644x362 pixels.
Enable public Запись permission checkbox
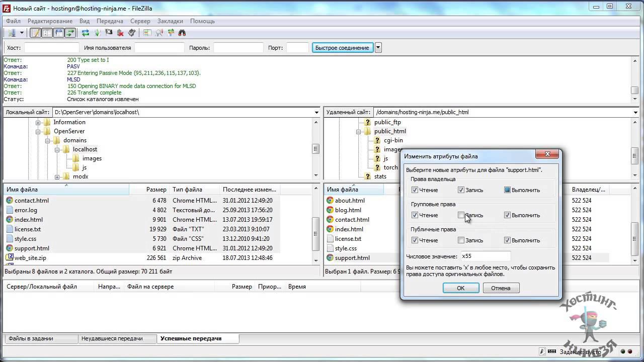pyautogui.click(x=461, y=240)
